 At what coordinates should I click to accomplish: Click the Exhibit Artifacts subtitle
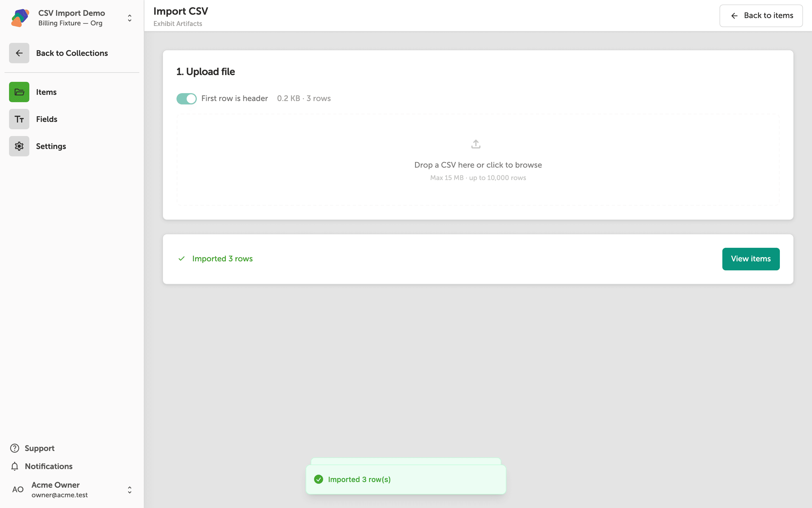point(178,24)
